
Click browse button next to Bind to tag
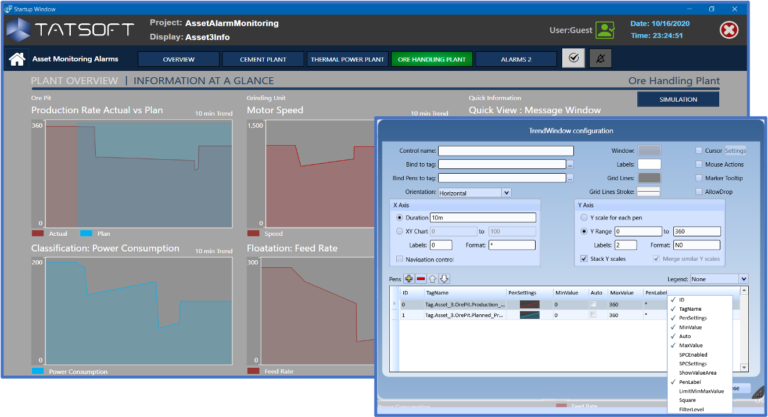pos(569,164)
